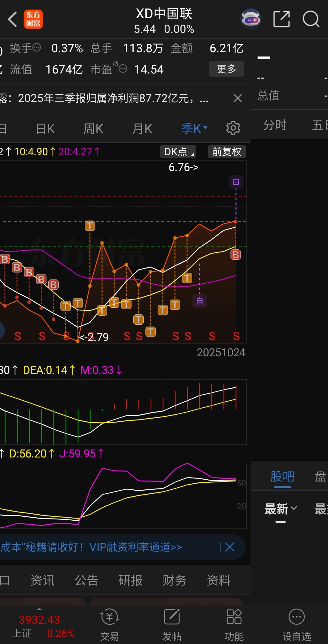Tap the 更多 button for more quotes
This screenshot has width=328, height=644.
tap(227, 69)
